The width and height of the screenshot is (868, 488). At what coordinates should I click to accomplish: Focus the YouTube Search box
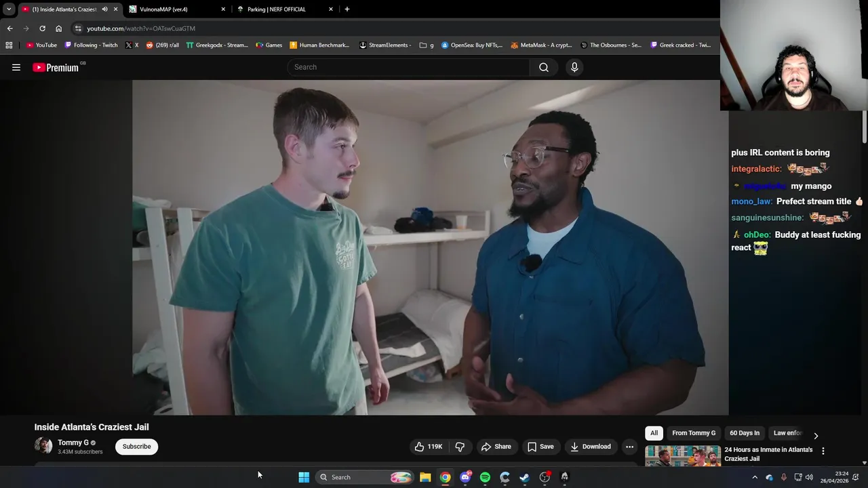(409, 67)
